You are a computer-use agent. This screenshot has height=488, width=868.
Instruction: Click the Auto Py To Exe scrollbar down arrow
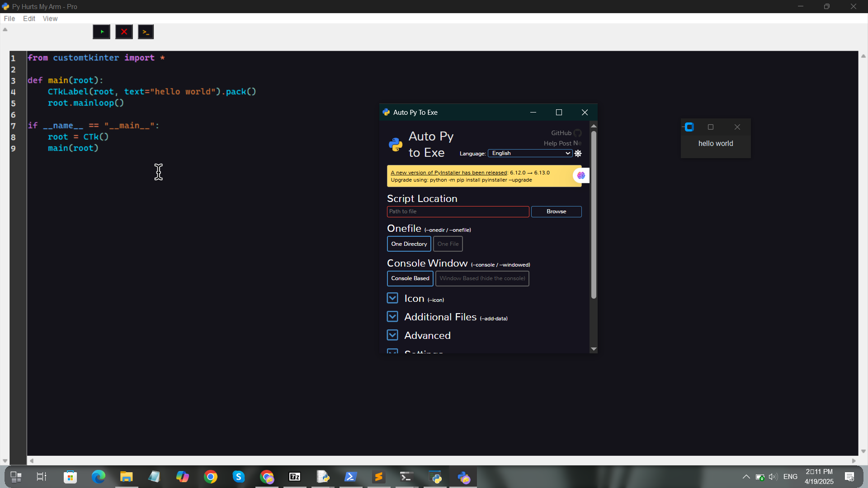tap(594, 349)
